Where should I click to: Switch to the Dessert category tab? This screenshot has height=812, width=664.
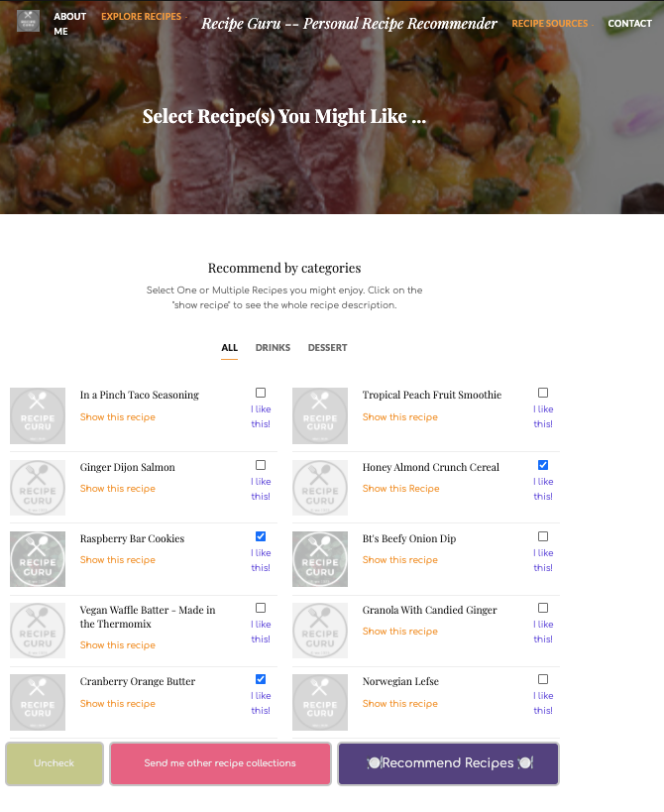click(x=328, y=347)
